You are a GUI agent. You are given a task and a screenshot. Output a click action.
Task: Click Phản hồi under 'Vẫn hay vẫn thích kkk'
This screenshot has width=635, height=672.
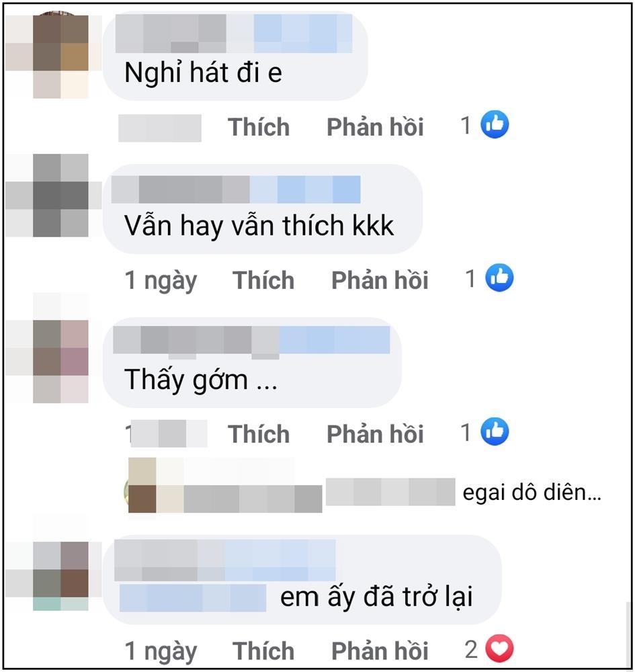point(380,280)
